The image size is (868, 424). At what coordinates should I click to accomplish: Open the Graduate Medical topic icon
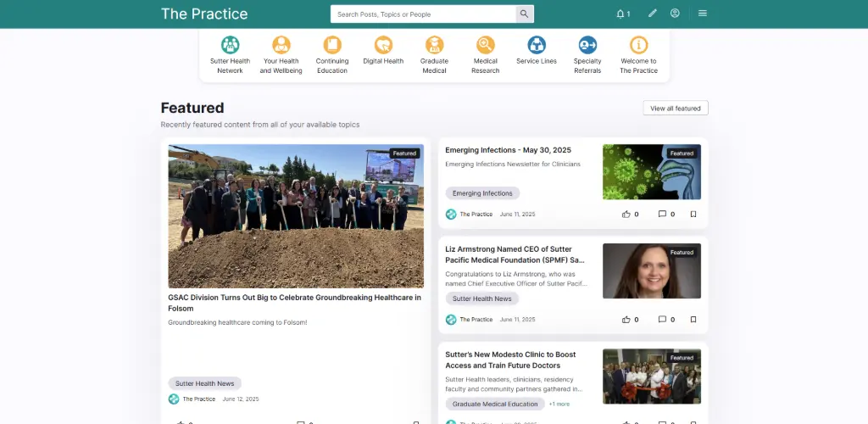(x=435, y=45)
